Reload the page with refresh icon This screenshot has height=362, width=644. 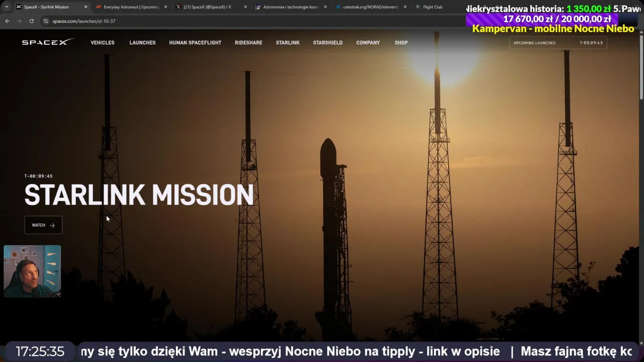[x=31, y=21]
